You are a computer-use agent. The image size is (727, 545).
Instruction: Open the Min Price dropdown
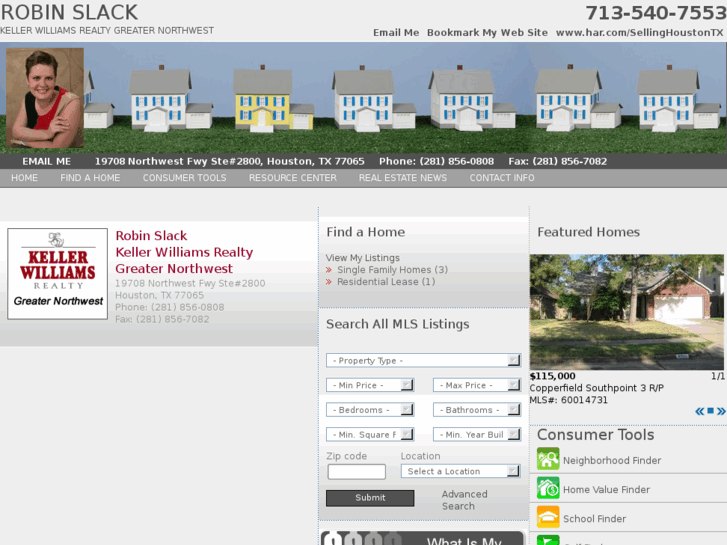pyautogui.click(x=370, y=385)
